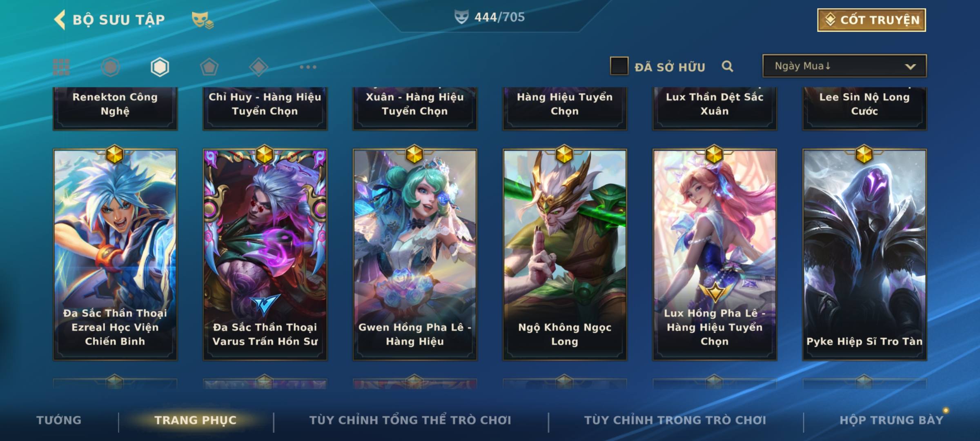Image resolution: width=980 pixels, height=441 pixels.
Task: Tick the Đã Sở Hữu checkbox
Action: [x=619, y=66]
